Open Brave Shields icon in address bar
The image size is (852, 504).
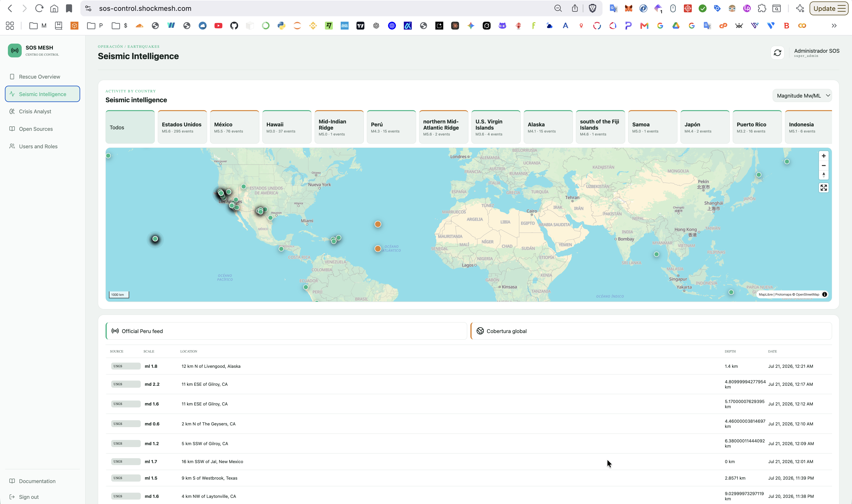click(592, 8)
